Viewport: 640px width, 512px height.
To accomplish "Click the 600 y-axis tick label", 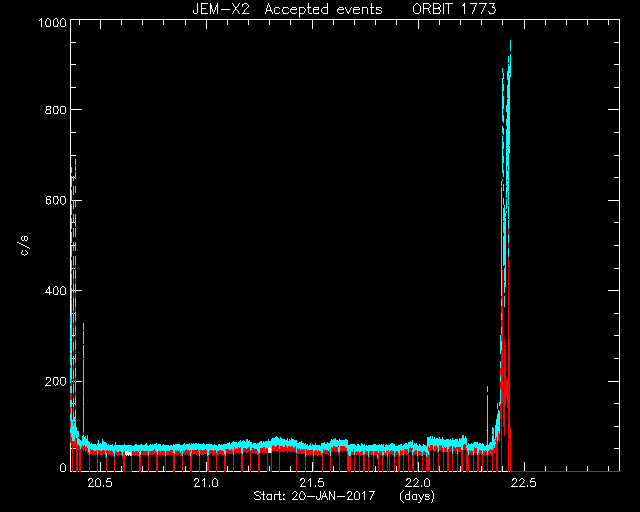I will coord(55,200).
